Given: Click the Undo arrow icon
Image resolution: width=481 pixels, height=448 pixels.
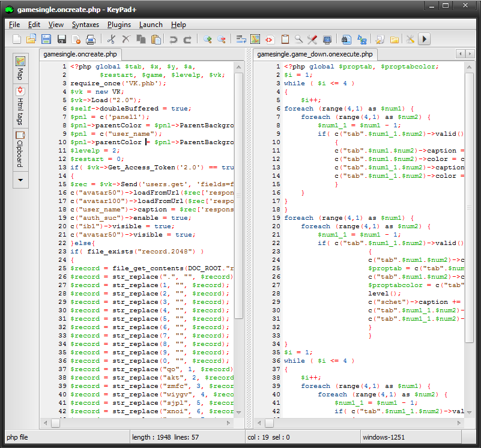Looking at the screenshot, I should tap(174, 40).
